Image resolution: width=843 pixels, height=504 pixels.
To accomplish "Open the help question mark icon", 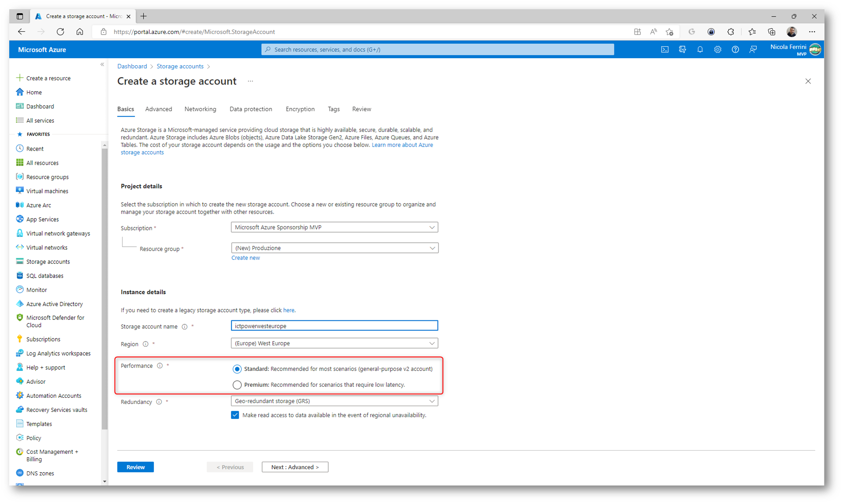I will (x=735, y=50).
